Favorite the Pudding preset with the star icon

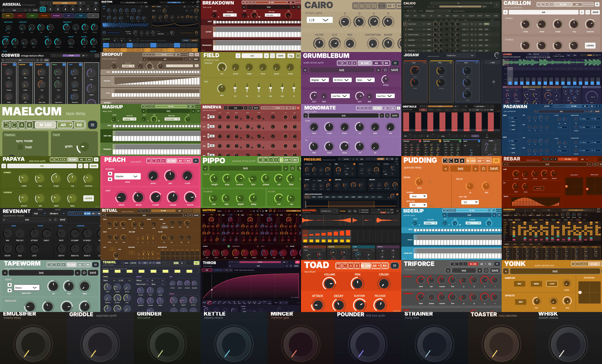coord(483,169)
